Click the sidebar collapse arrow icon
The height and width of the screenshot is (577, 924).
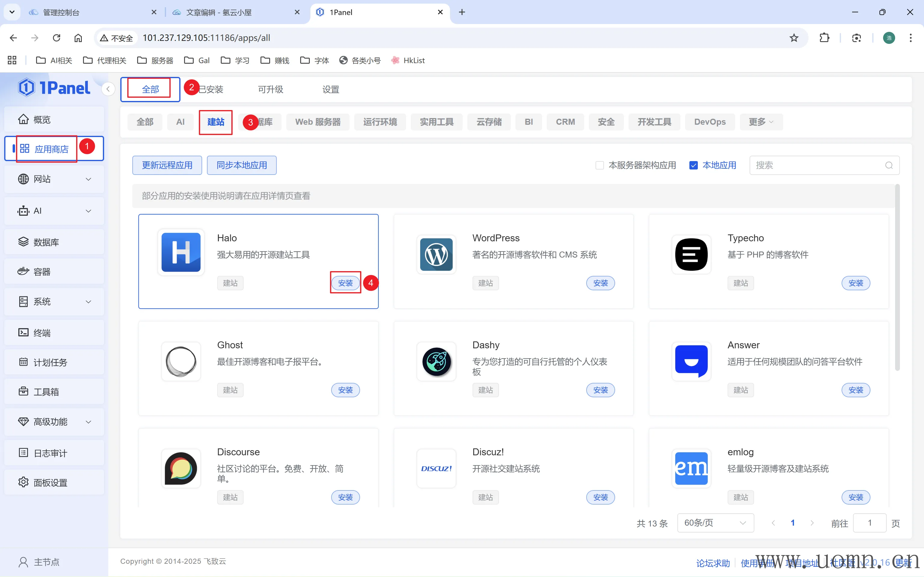coord(108,89)
